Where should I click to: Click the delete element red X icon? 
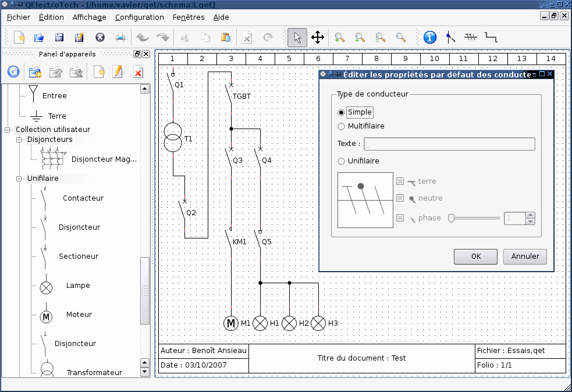138,72
